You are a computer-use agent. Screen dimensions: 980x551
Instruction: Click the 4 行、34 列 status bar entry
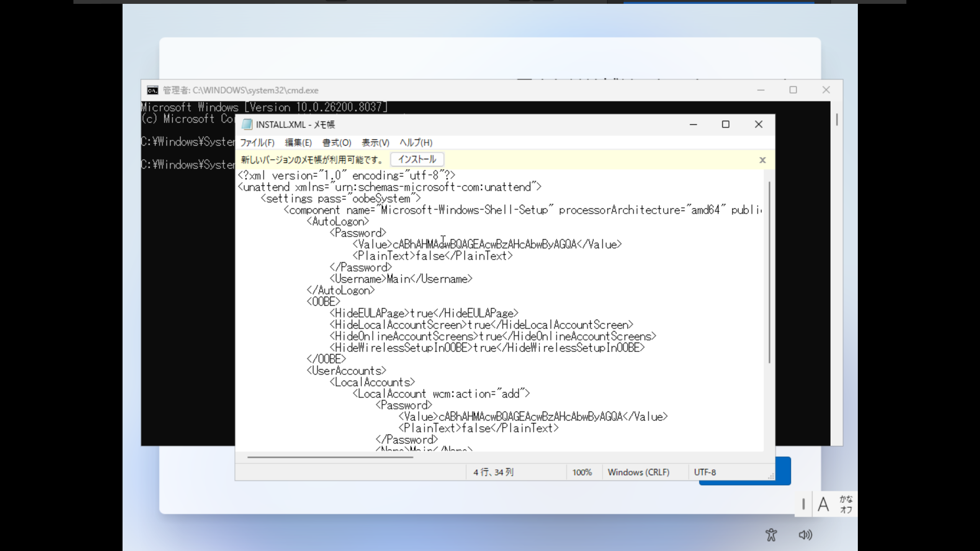[x=493, y=472]
